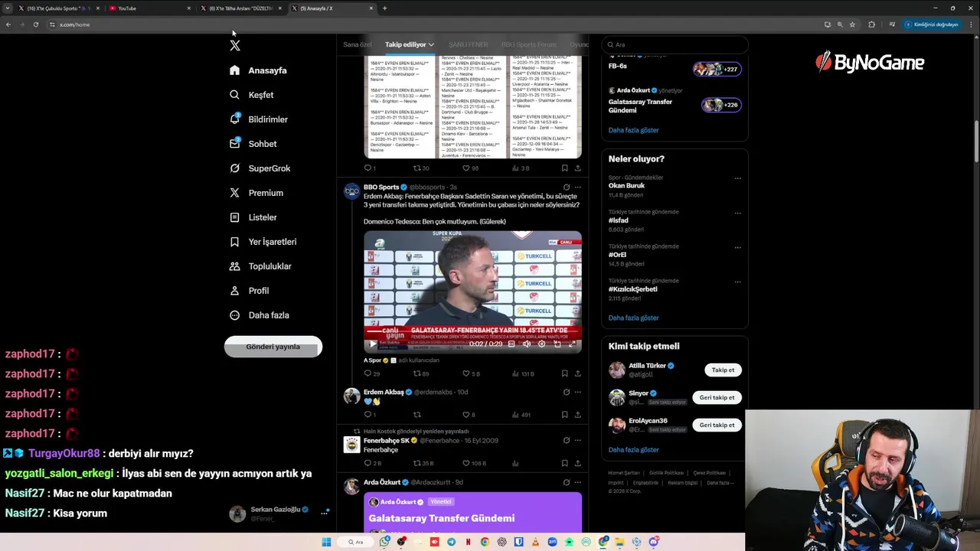This screenshot has width=980, height=551.
Task: Open new browser tab
Action: point(384,8)
